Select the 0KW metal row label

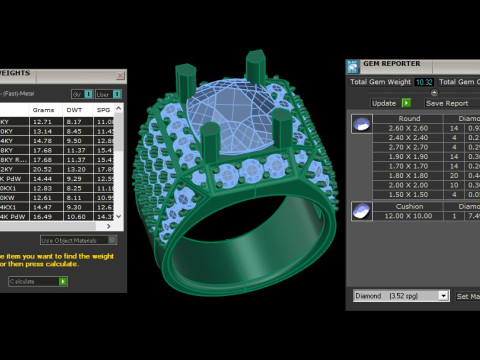[x=14, y=198]
